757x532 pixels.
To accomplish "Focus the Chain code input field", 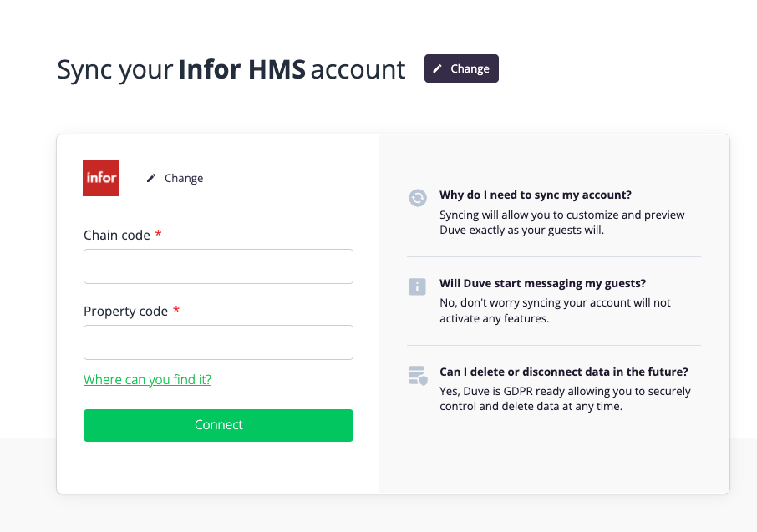I will point(218,266).
